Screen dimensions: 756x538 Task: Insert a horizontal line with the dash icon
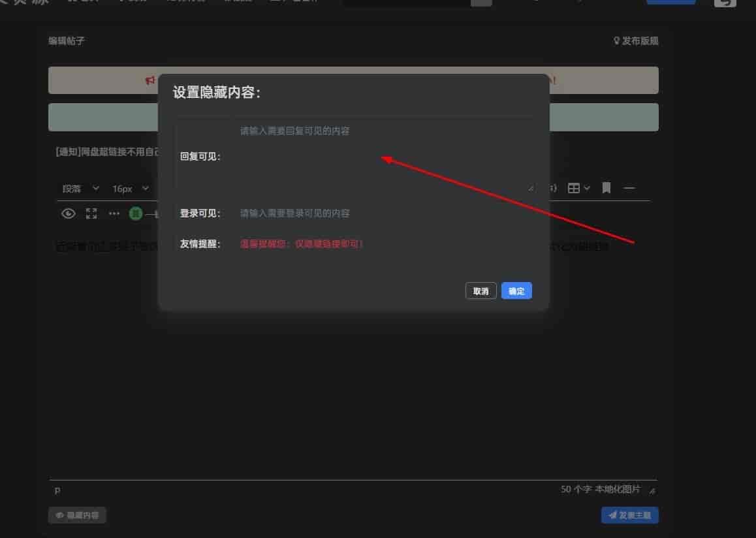pyautogui.click(x=629, y=189)
